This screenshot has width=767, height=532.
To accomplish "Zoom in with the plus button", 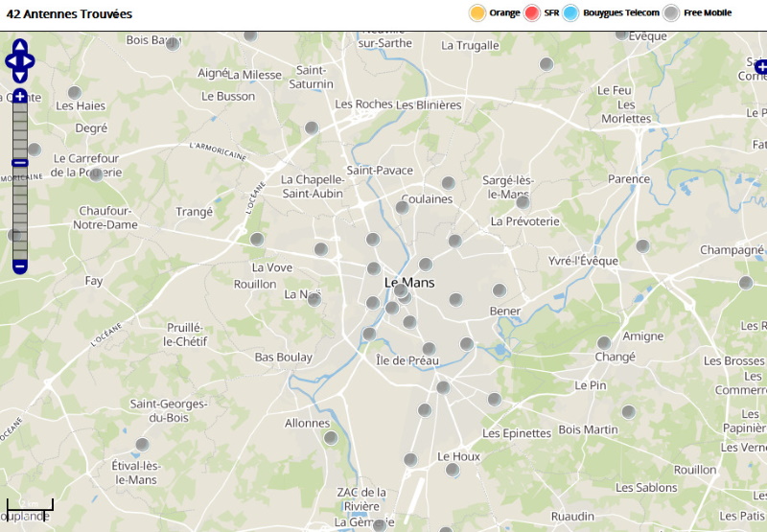I will tap(20, 97).
